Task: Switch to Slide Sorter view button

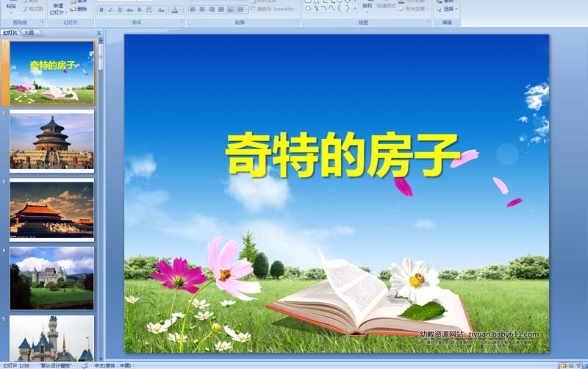Action: coord(571,365)
